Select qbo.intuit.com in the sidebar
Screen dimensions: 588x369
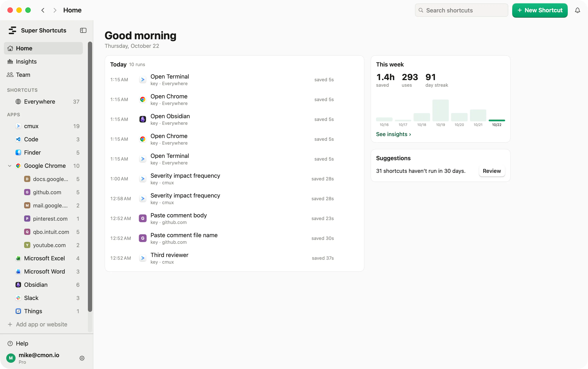43,232
